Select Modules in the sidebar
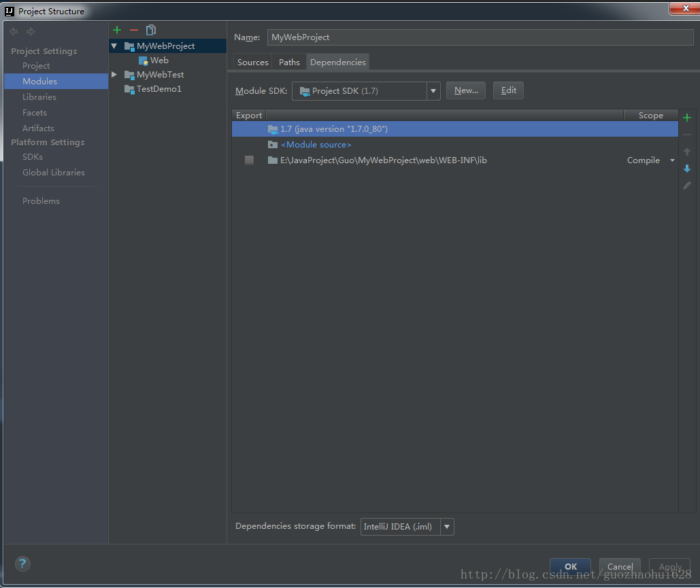700x588 pixels. [x=56, y=81]
